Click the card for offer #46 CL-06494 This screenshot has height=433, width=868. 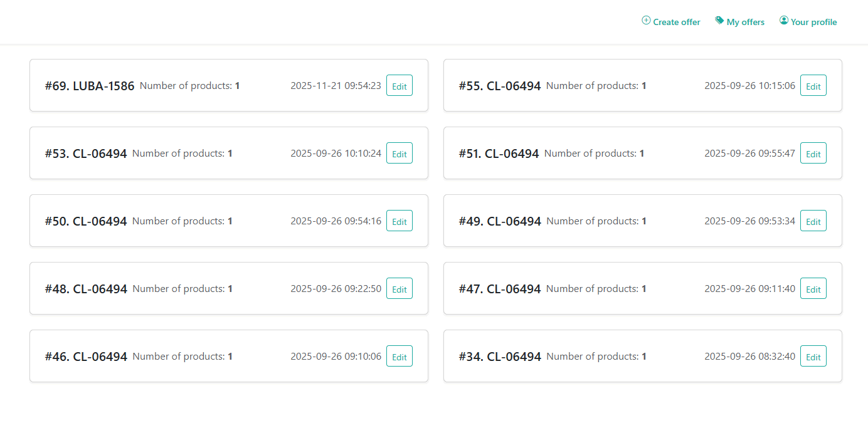coord(229,356)
